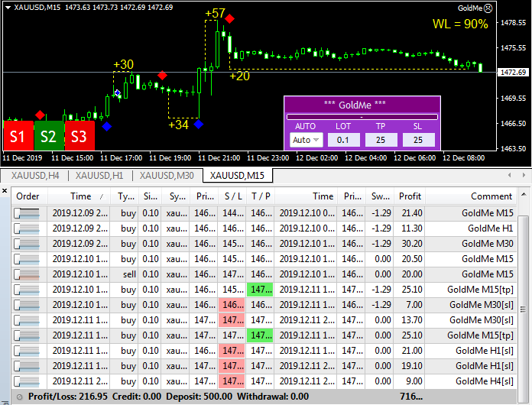The width and height of the screenshot is (532, 405).
Task: Click the blue diamond next to +34
Action: (x=199, y=125)
